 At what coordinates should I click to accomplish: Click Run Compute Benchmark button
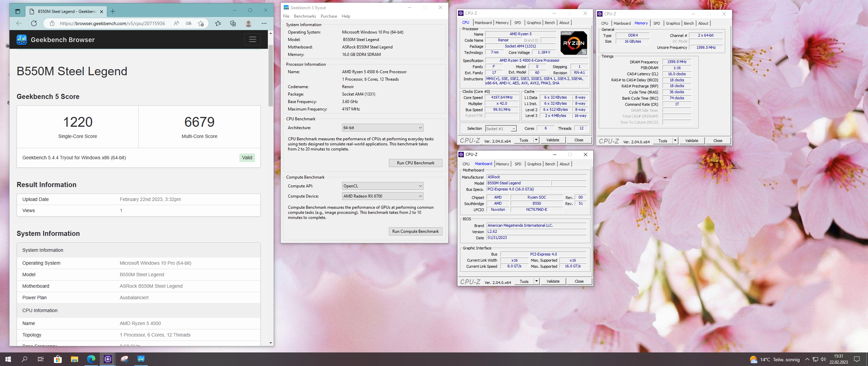coord(415,231)
